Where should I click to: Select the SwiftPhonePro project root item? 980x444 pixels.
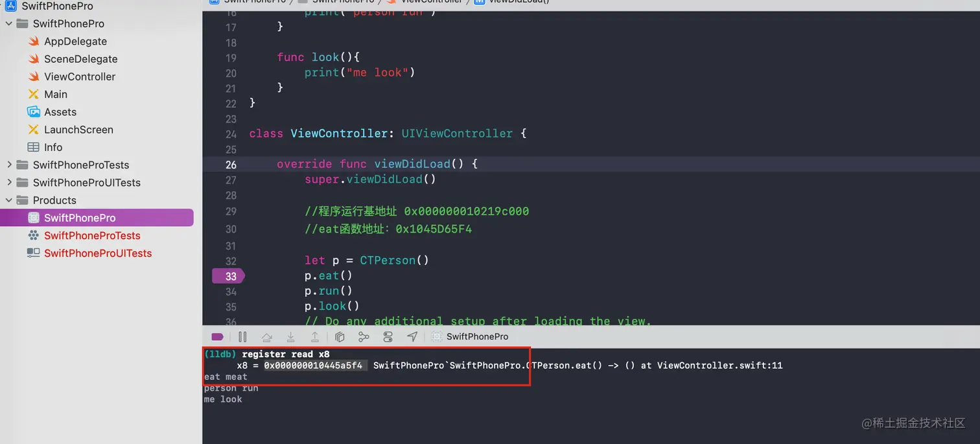(57, 6)
